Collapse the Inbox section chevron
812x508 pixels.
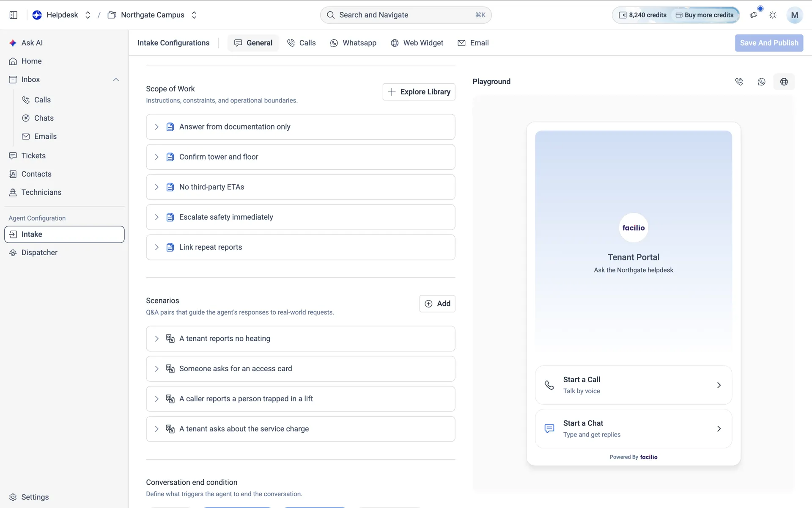point(116,80)
